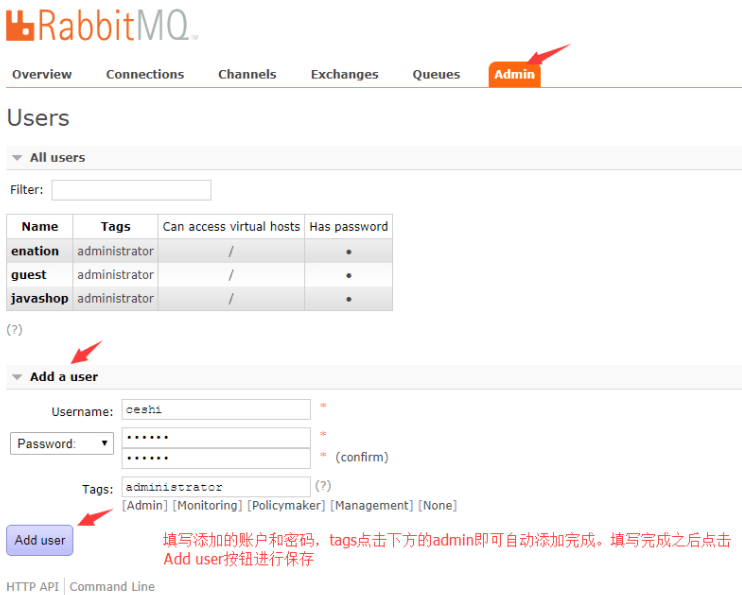Screen dimensions: 742x595
Task: Go to the Exchanges tab
Action: (344, 74)
